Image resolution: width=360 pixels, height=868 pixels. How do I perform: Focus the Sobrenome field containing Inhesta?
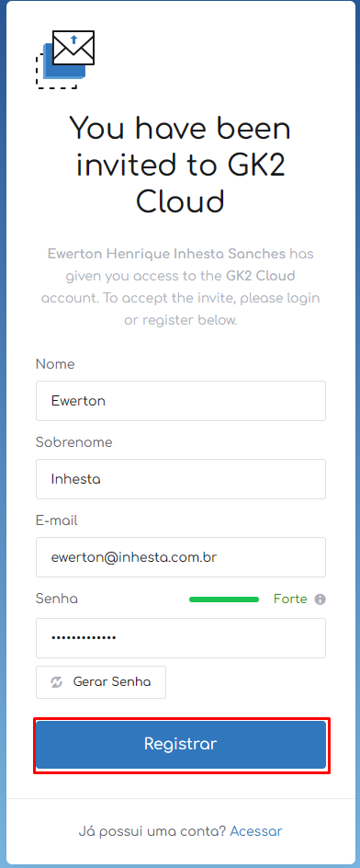click(x=181, y=479)
